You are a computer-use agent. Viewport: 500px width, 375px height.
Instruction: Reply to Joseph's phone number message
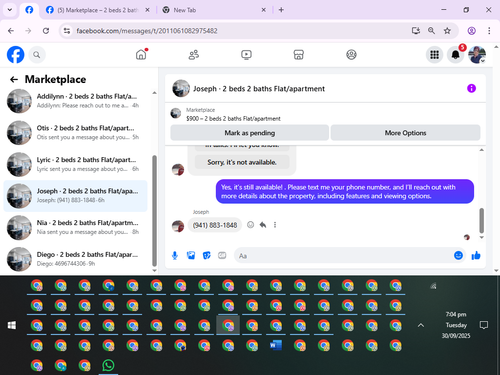[263, 225]
